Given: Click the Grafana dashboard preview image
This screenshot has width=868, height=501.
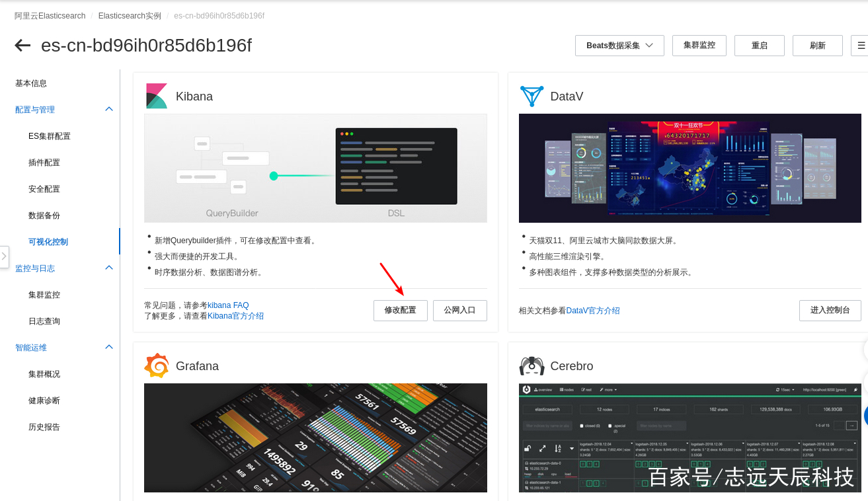Looking at the screenshot, I should [315, 438].
